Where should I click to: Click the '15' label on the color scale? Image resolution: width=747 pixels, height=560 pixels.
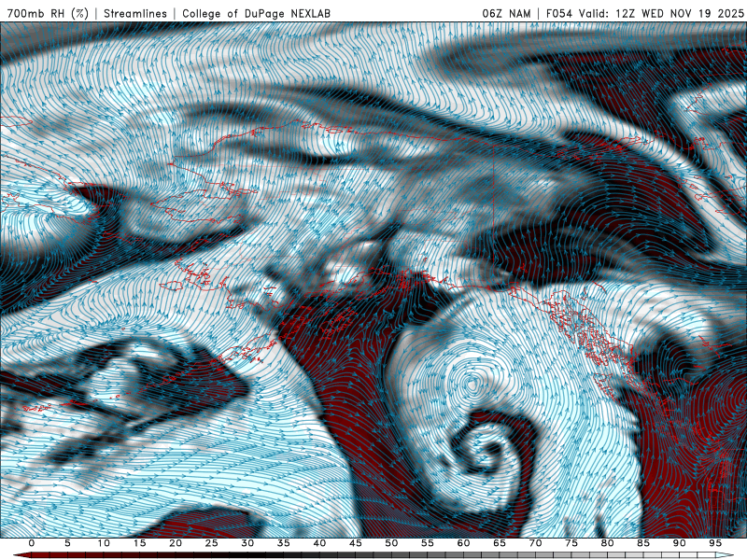[139, 543]
